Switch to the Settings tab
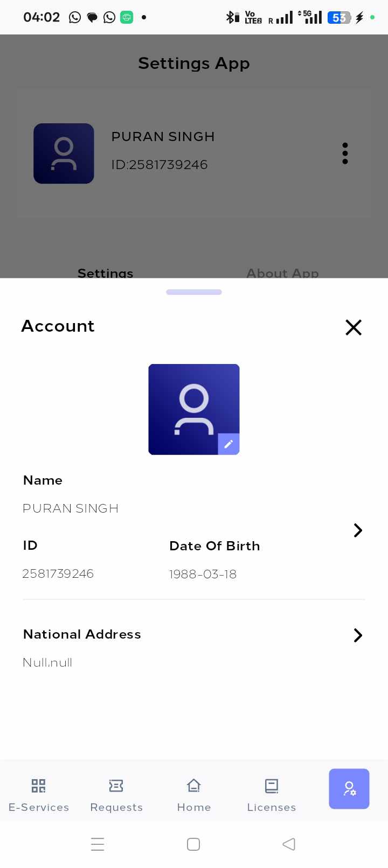Screen dimensions: 388x868 coord(106,272)
